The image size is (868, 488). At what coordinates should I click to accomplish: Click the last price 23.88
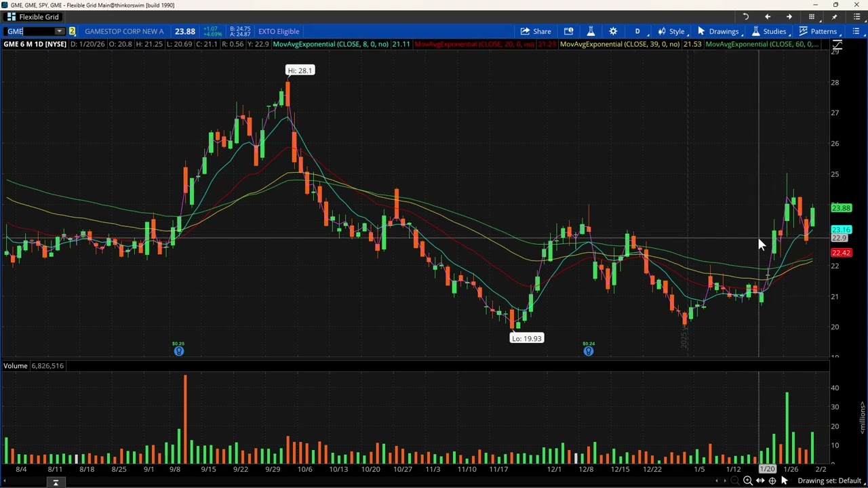(184, 31)
